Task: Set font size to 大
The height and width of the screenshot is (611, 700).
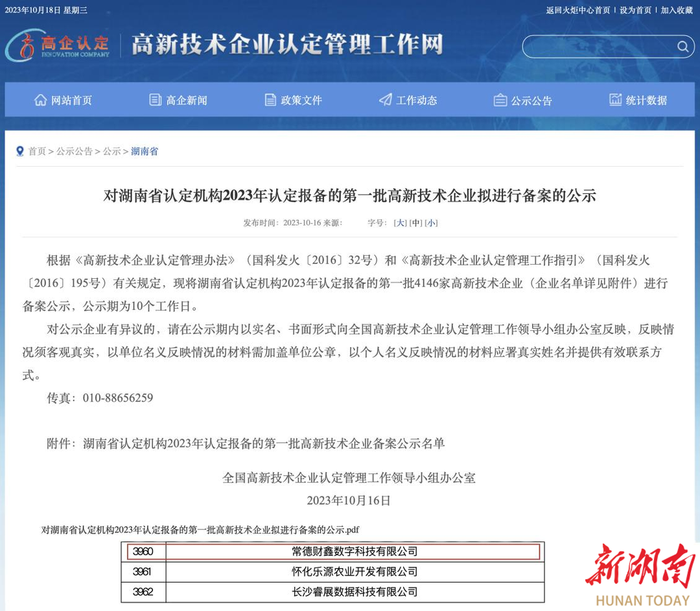Action: 401,223
